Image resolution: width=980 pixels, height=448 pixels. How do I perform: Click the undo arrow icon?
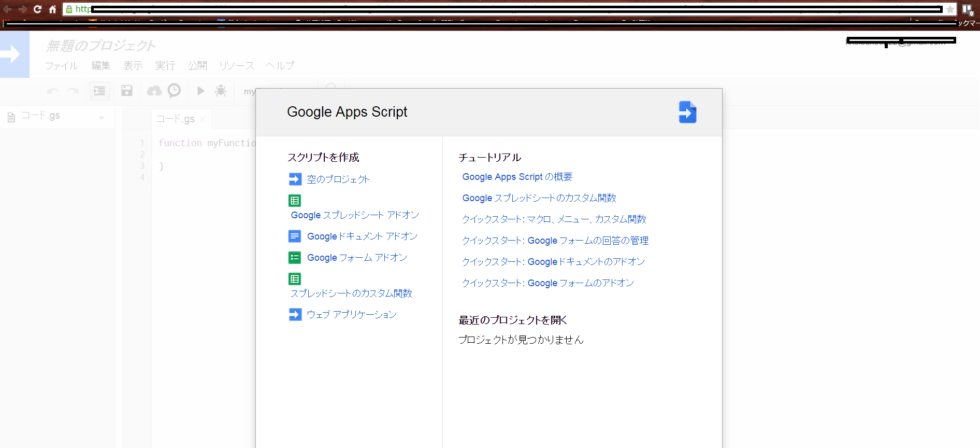(x=53, y=91)
